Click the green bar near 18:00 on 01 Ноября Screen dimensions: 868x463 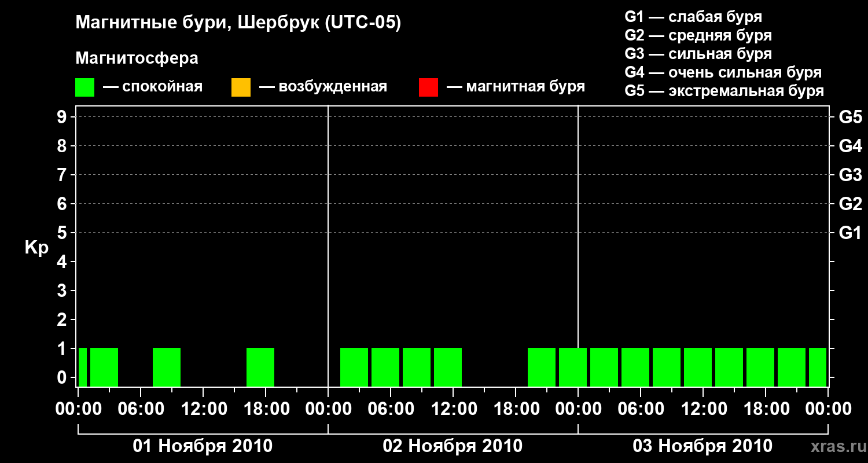[x=260, y=367]
